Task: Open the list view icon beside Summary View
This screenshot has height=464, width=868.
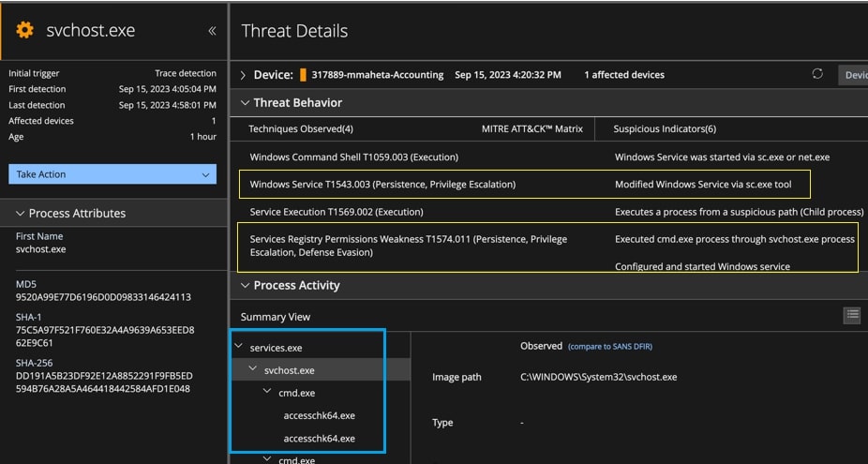Action: (851, 315)
